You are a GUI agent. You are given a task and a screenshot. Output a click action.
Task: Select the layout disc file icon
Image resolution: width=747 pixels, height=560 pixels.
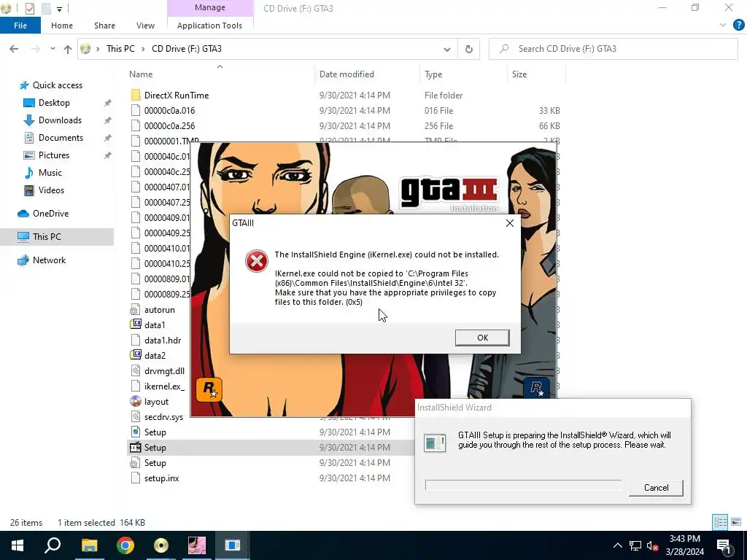[136, 402]
